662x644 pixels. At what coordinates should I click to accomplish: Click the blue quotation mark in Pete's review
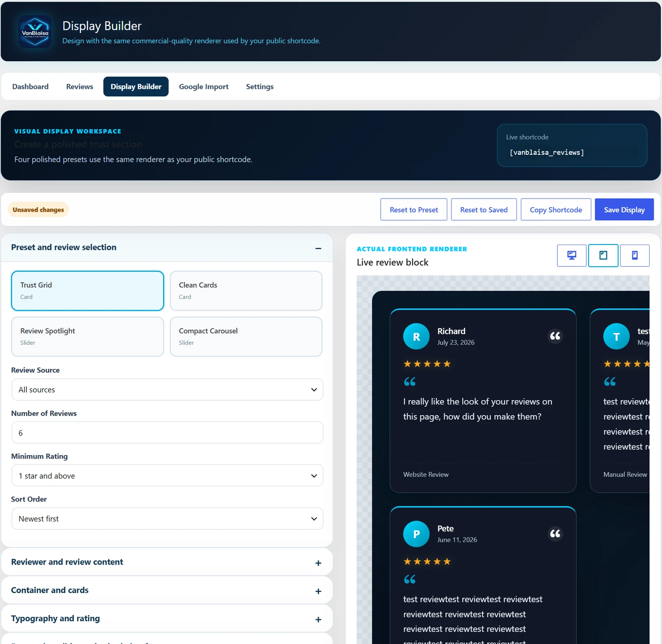(410, 579)
